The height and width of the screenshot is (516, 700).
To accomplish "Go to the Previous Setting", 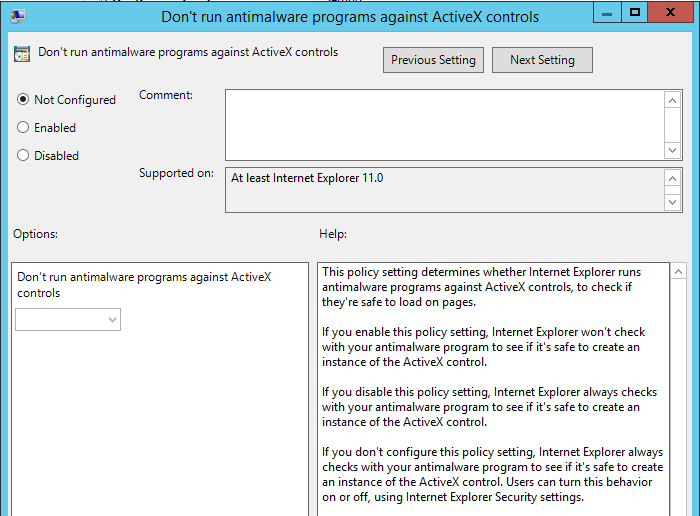I will (433, 60).
